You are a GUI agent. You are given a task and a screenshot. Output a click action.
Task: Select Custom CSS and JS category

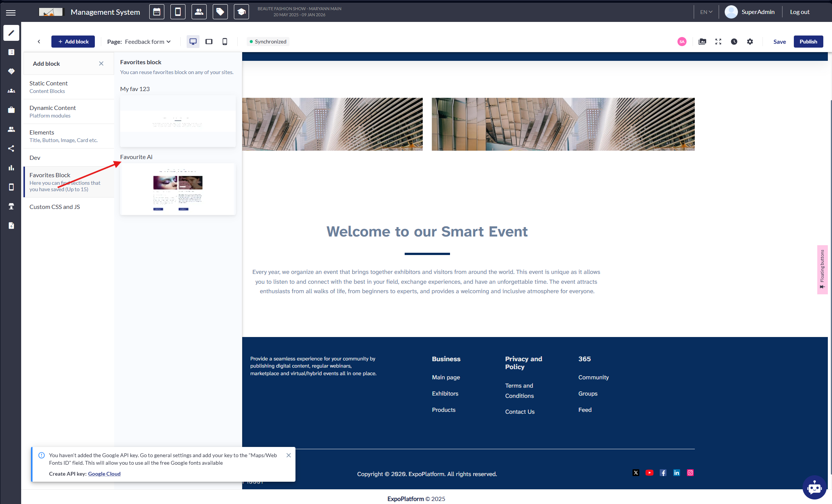[55, 207]
